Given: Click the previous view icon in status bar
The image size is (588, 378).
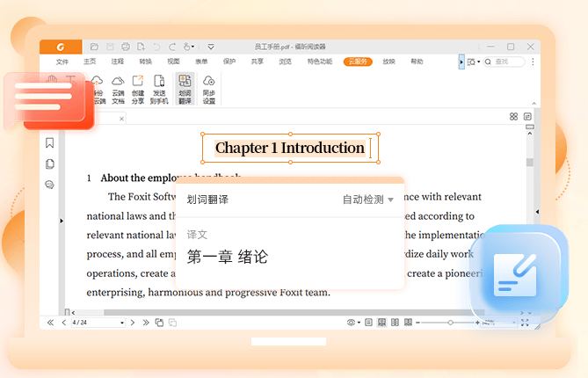Looking at the screenshot, I should (x=159, y=323).
